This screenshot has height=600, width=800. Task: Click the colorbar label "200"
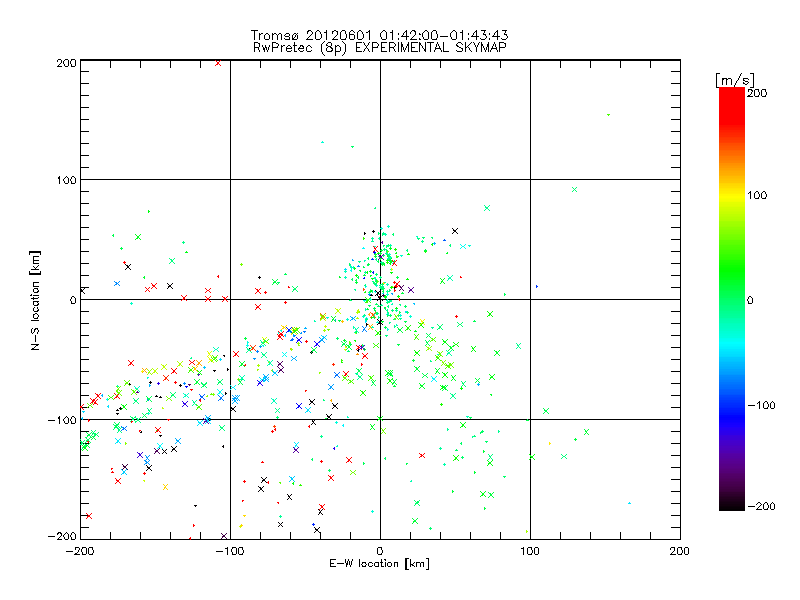[x=757, y=93]
